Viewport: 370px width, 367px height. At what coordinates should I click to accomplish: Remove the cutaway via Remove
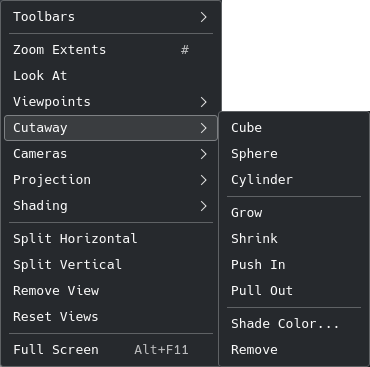pos(294,350)
